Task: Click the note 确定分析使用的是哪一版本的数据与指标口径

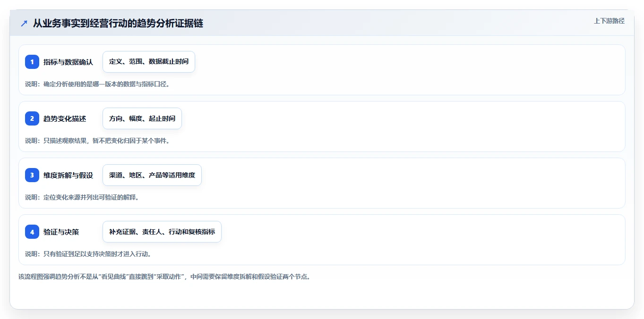Action: (97, 84)
